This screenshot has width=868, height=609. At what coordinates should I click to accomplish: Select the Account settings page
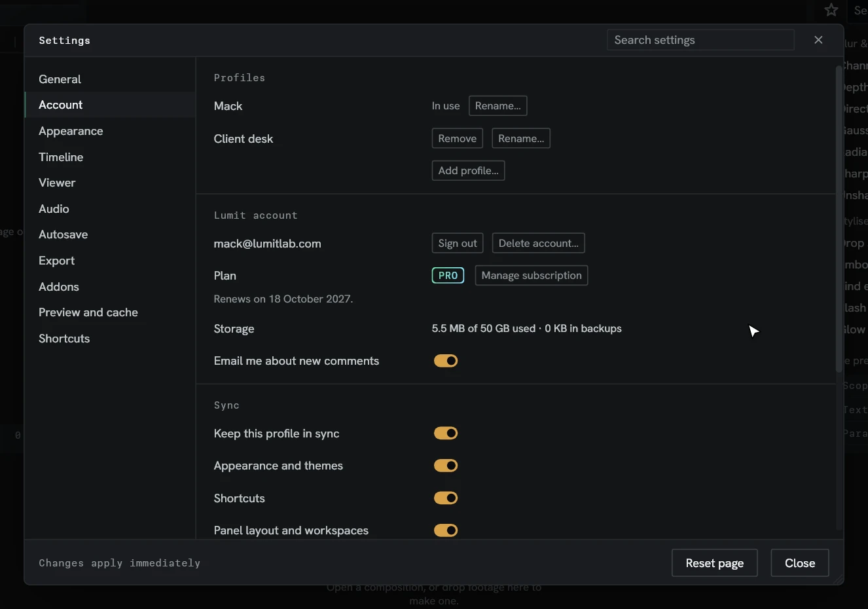coord(110,105)
